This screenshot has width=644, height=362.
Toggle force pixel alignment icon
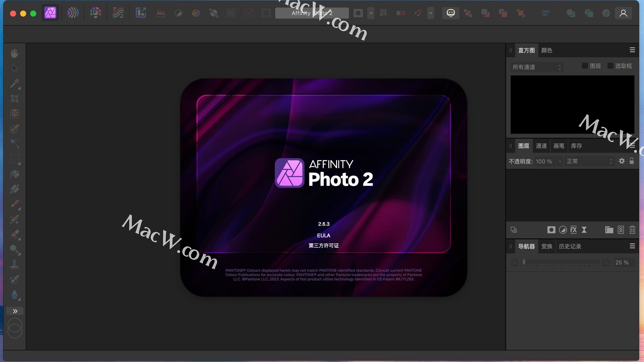[x=383, y=13]
